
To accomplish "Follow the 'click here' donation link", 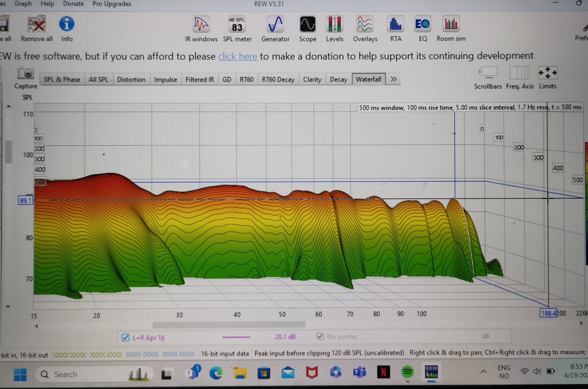I will click(x=238, y=57).
